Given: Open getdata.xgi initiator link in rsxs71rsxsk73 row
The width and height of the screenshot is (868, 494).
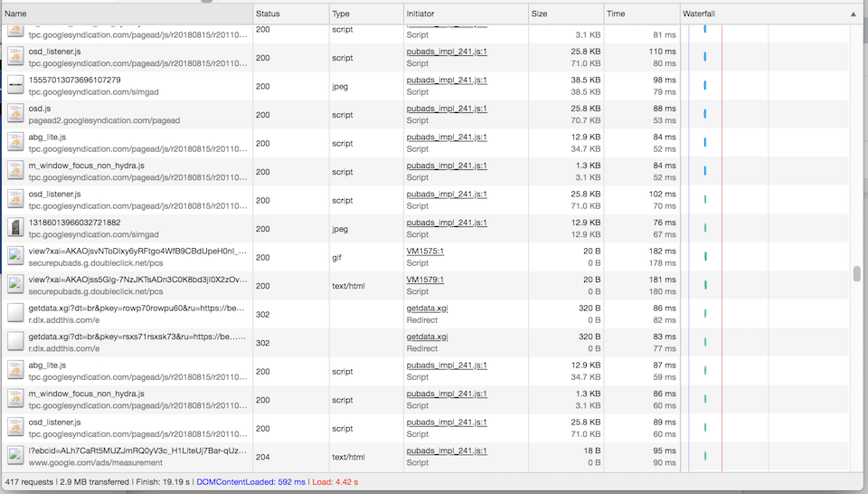Looking at the screenshot, I should click(427, 337).
